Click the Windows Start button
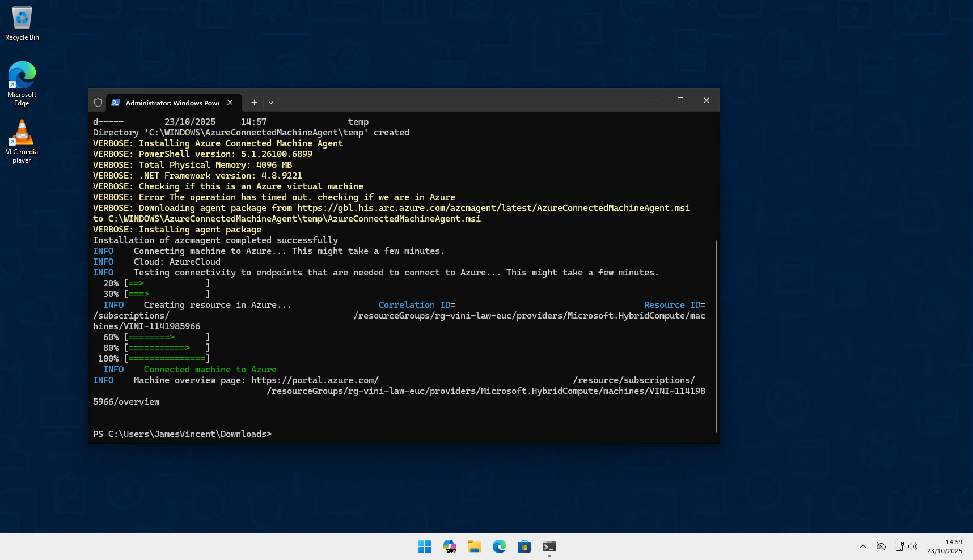 424,546
